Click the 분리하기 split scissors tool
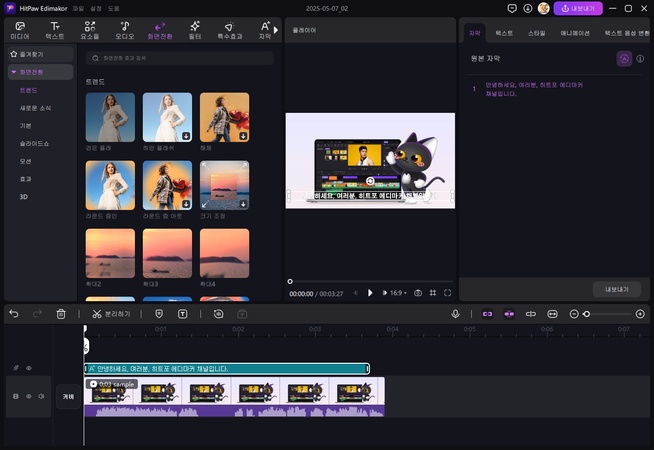 coord(111,314)
